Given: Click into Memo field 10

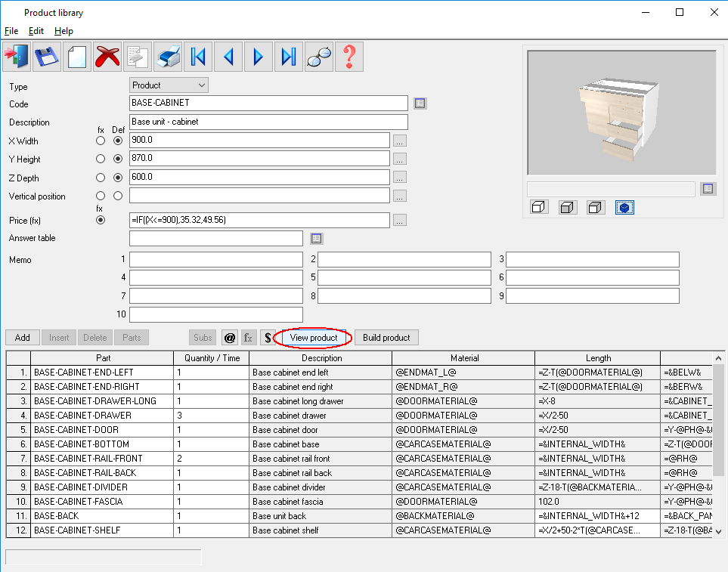Looking at the screenshot, I should click(216, 314).
